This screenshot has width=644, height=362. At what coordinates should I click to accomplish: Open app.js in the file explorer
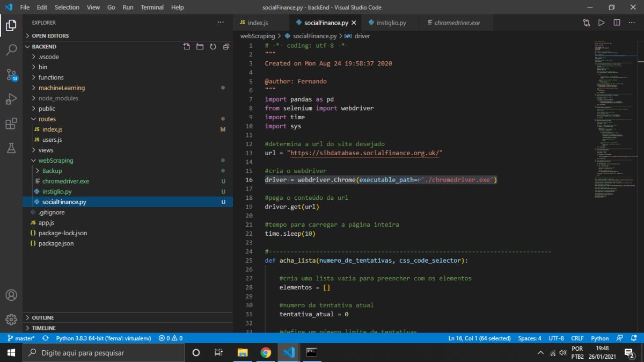46,223
